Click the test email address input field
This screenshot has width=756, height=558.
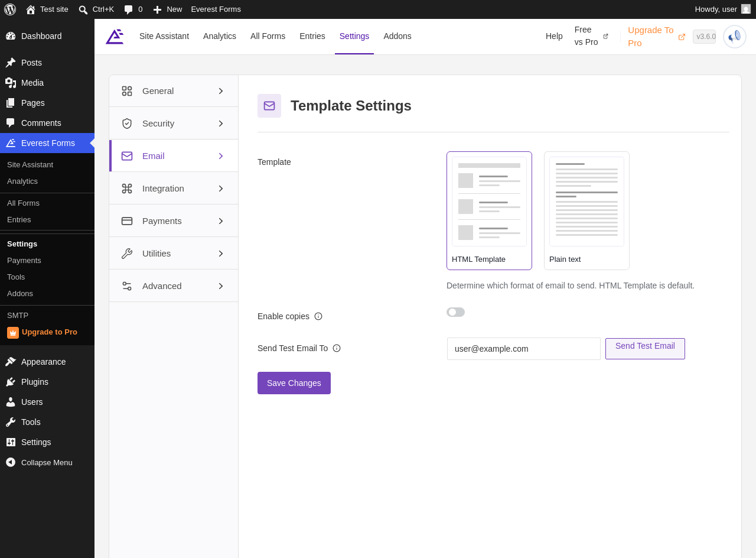click(x=524, y=349)
